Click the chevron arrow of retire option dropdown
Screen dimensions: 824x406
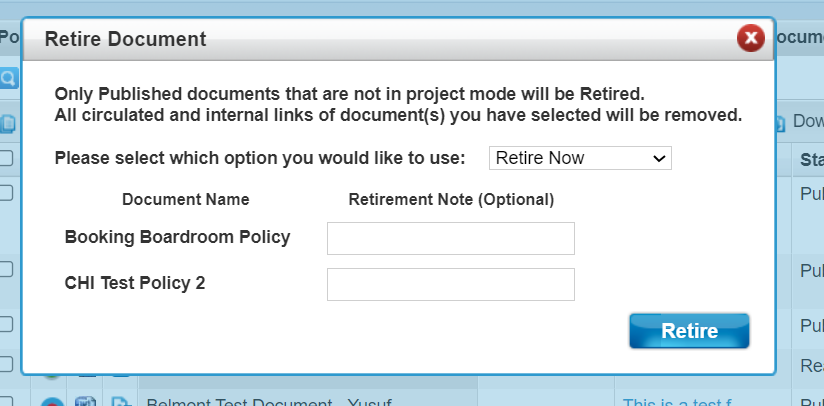(658, 158)
